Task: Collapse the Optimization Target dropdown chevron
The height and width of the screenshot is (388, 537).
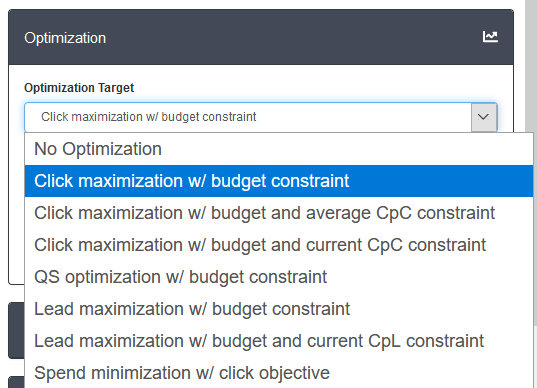Action: coord(484,117)
